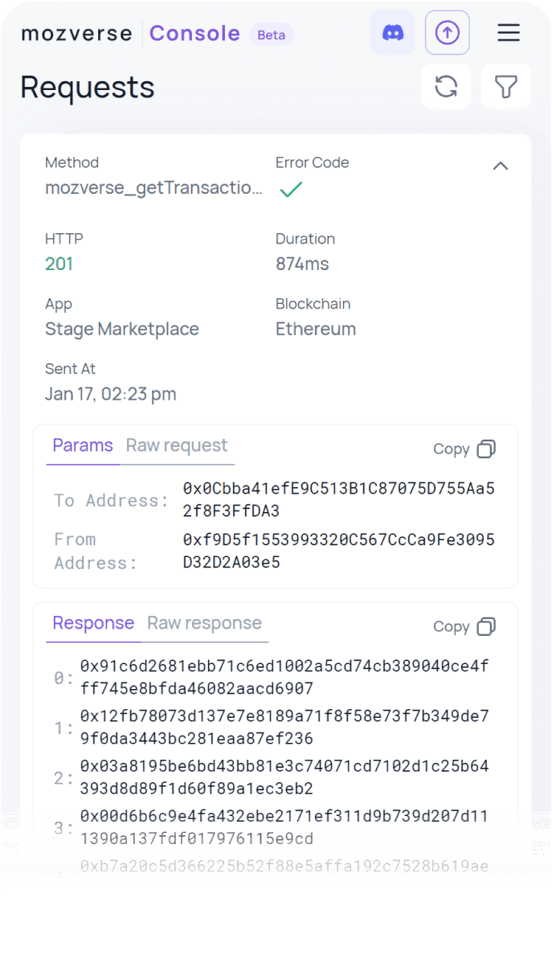Open the Discord link icon
The image size is (552, 980).
point(392,33)
